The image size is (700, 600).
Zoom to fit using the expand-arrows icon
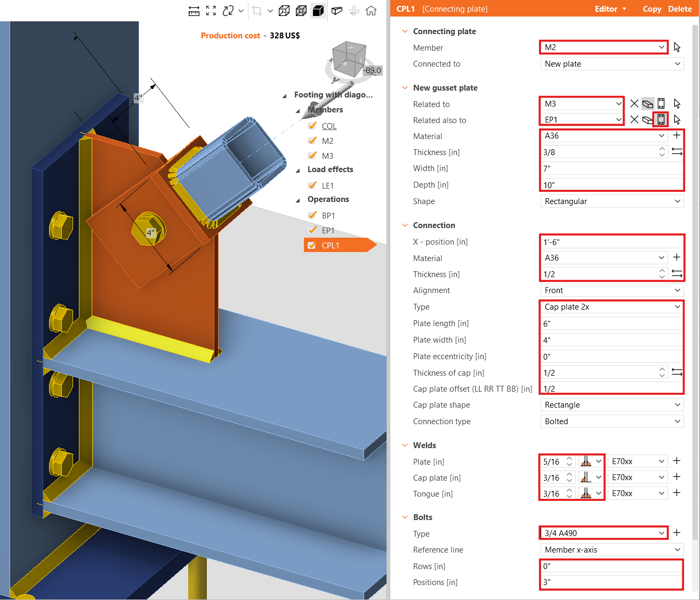(211, 11)
